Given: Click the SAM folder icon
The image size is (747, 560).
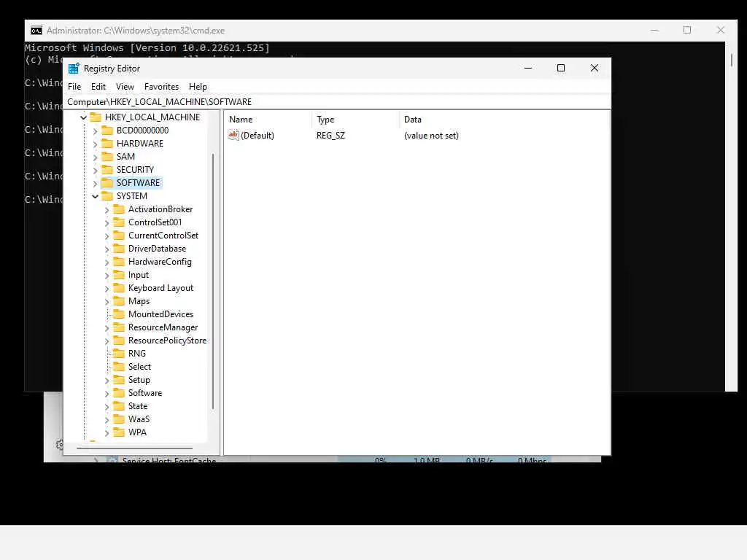Looking at the screenshot, I should click(107, 156).
